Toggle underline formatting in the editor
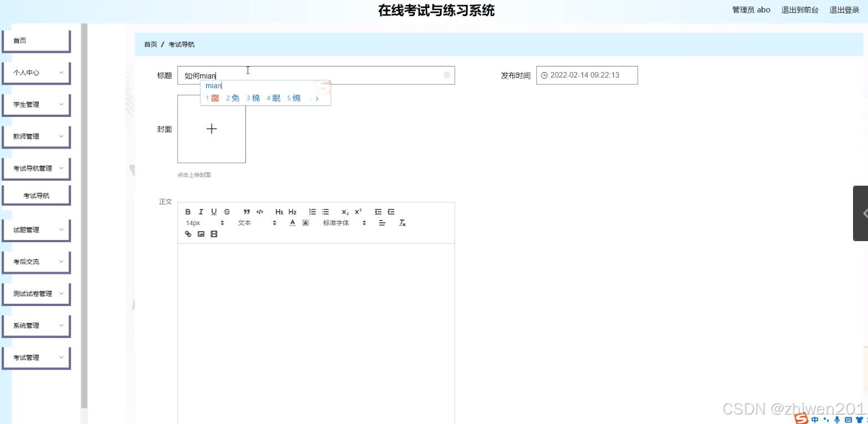This screenshot has width=868, height=424. pyautogui.click(x=214, y=211)
